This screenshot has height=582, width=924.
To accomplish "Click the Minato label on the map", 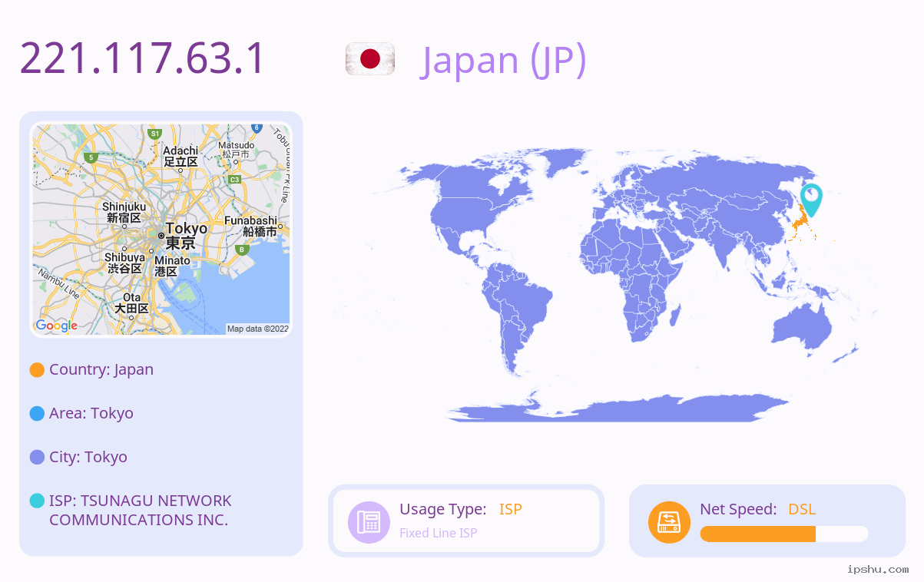I will [x=172, y=266].
